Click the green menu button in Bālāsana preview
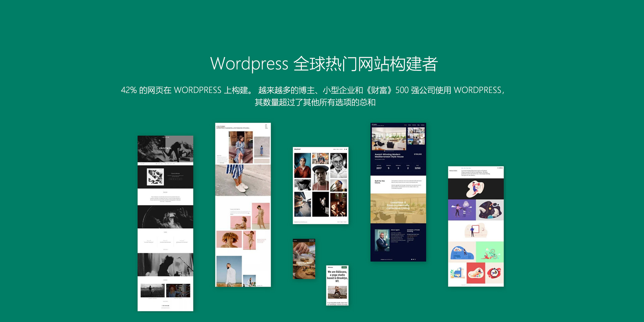Viewport: 644px width, 322px height. click(344, 267)
